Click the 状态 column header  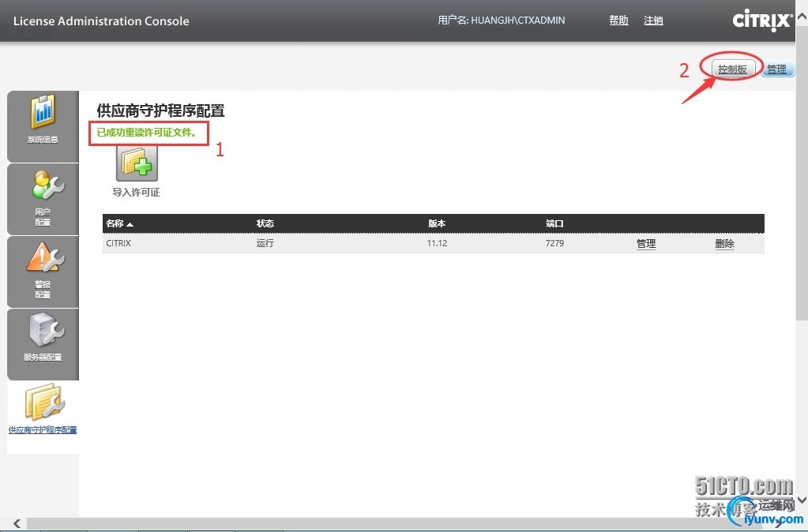(x=265, y=223)
